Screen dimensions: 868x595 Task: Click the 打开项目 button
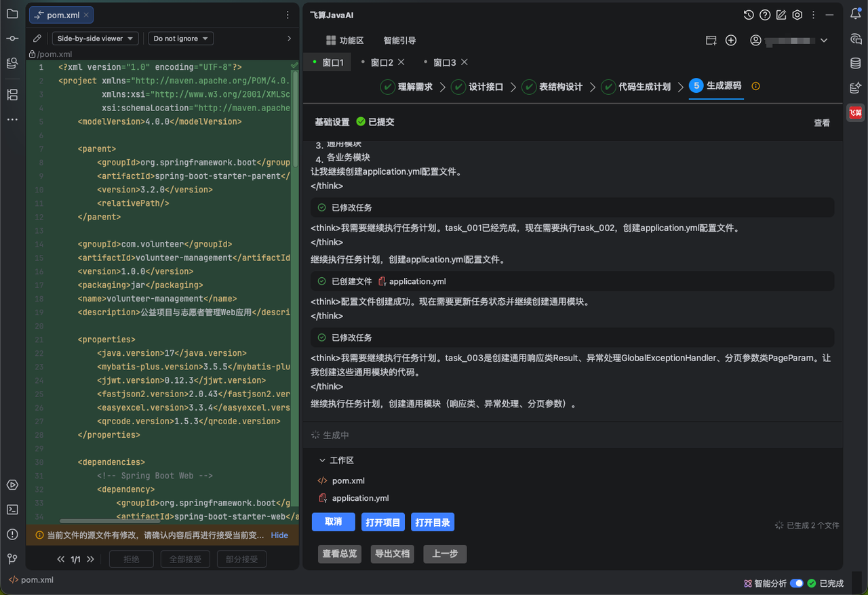coord(383,522)
